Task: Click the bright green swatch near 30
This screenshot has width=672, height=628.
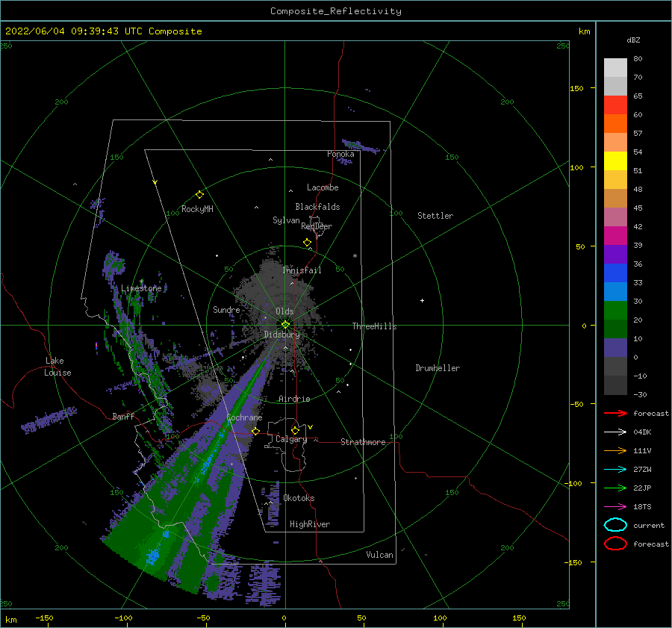Action: (615, 311)
